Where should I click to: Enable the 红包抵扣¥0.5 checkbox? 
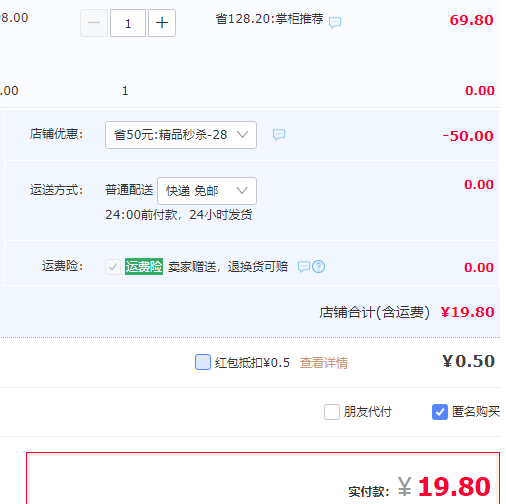pos(203,362)
